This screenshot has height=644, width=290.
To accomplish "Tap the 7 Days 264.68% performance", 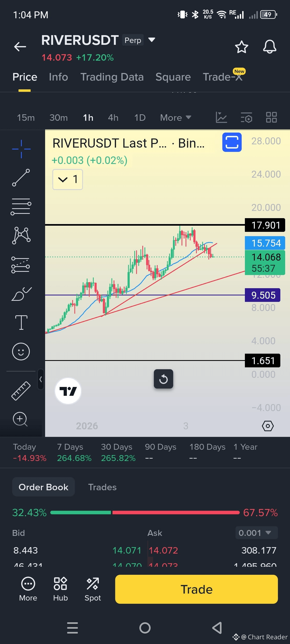I will click(x=74, y=452).
